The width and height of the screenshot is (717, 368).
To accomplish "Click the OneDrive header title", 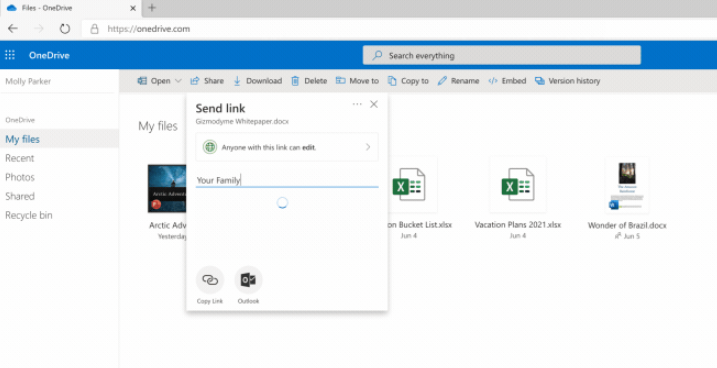I will tap(49, 55).
